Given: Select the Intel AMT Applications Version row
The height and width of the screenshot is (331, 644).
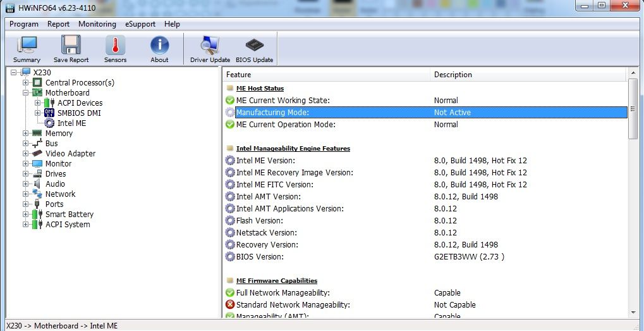Looking at the screenshot, I should pyautogui.click(x=425, y=208).
